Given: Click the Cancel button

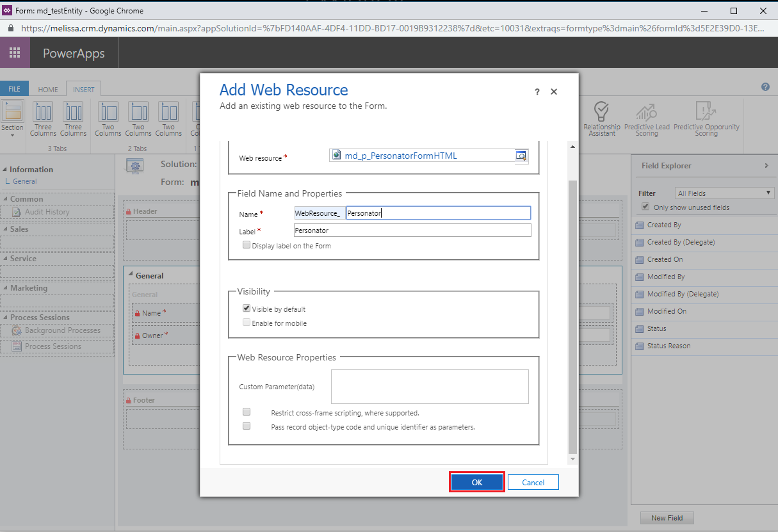Looking at the screenshot, I should 533,482.
